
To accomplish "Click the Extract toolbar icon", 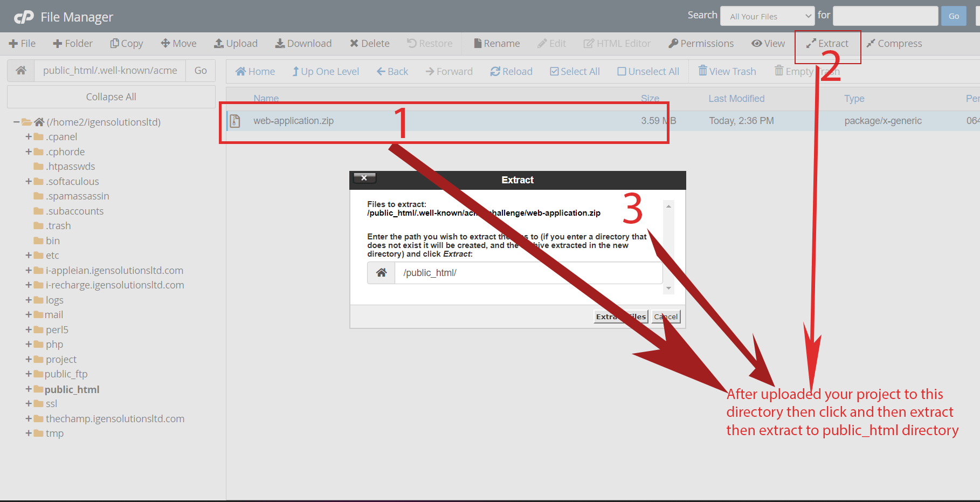I will point(811,44).
